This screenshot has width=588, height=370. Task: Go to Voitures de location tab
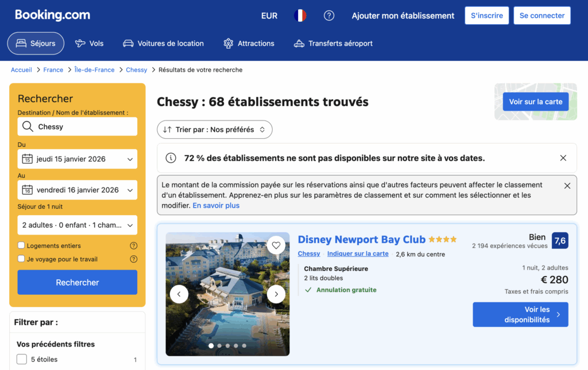pos(164,44)
